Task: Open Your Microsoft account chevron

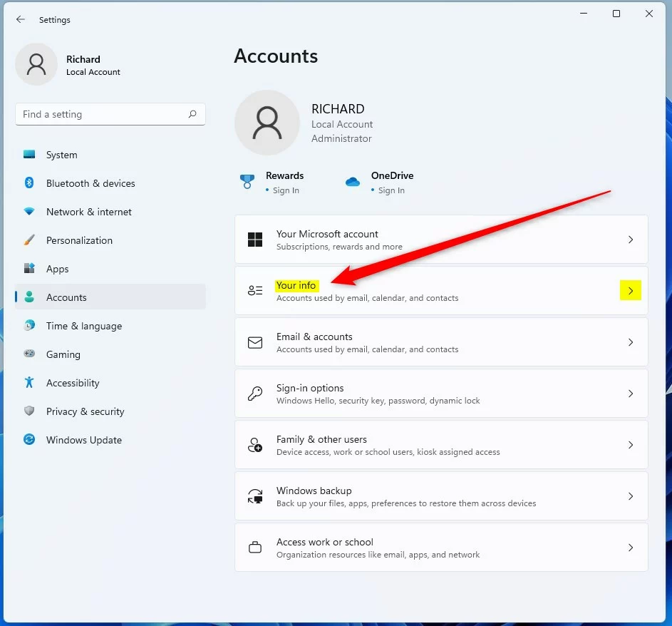Action: (x=631, y=240)
